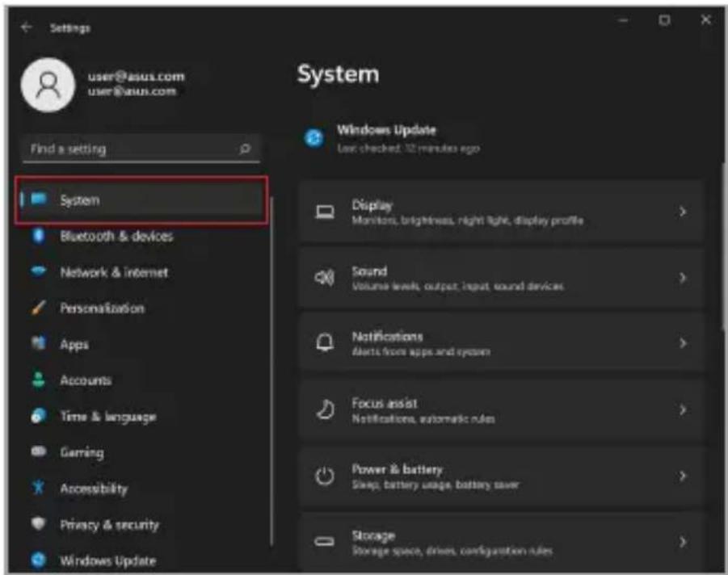
Task: Click the Accounts person icon in sidebar
Action: click(39, 380)
